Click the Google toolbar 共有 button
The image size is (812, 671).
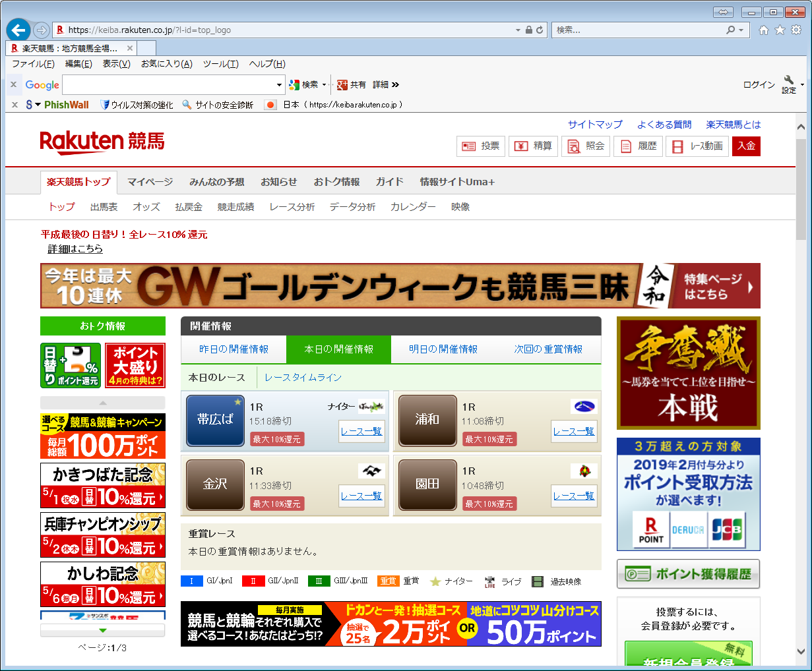point(351,85)
